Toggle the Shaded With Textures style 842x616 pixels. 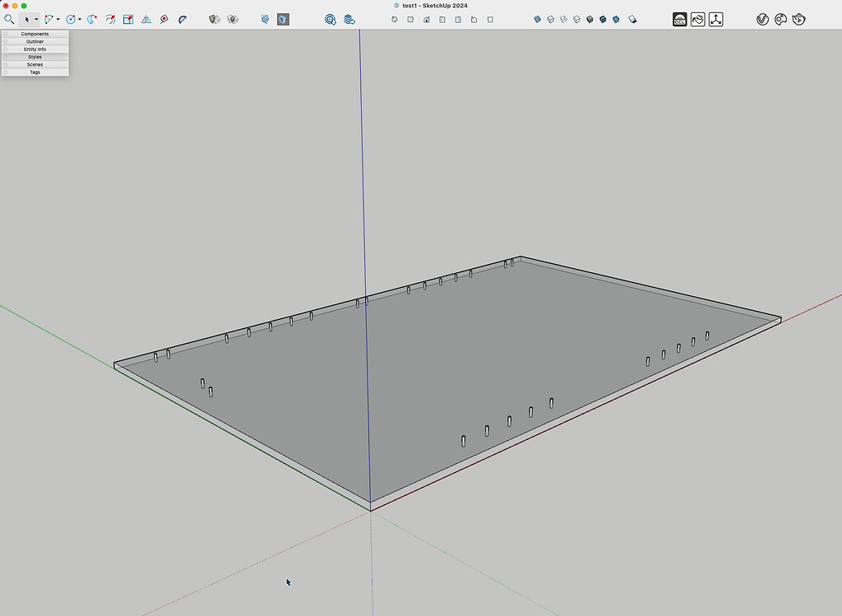[x=604, y=18]
